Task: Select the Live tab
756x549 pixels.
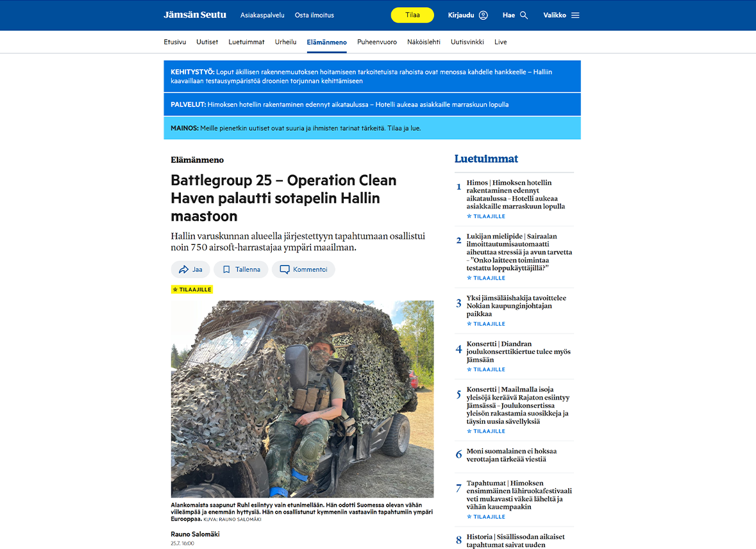Action: pyautogui.click(x=500, y=42)
